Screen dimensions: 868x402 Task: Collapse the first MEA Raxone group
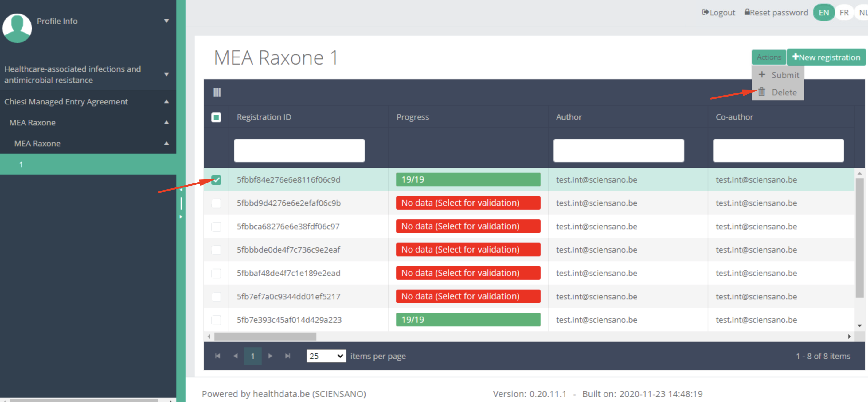pos(166,122)
